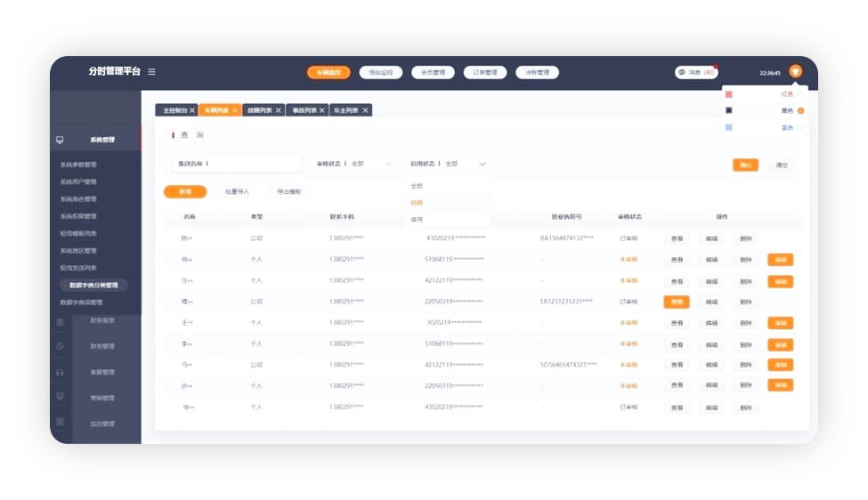Select the 红色 theme radio
868x500 pixels.
tap(801, 94)
